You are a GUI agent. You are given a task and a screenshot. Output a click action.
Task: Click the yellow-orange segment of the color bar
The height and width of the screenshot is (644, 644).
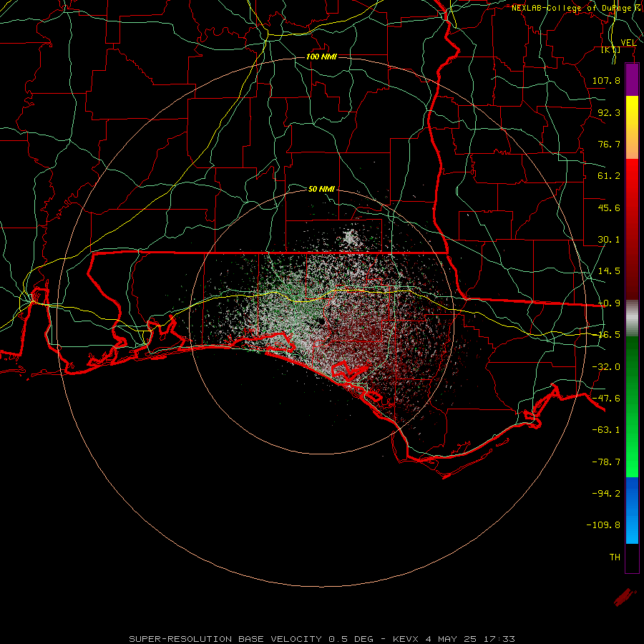pos(632,127)
